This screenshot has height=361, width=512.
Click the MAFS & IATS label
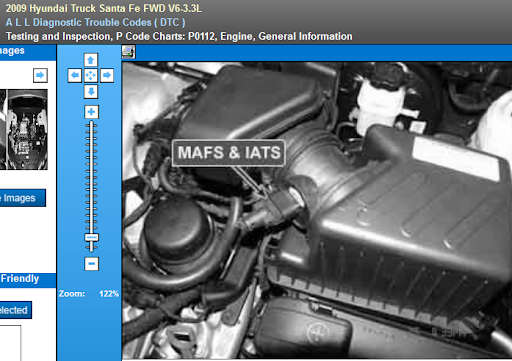coord(229,153)
